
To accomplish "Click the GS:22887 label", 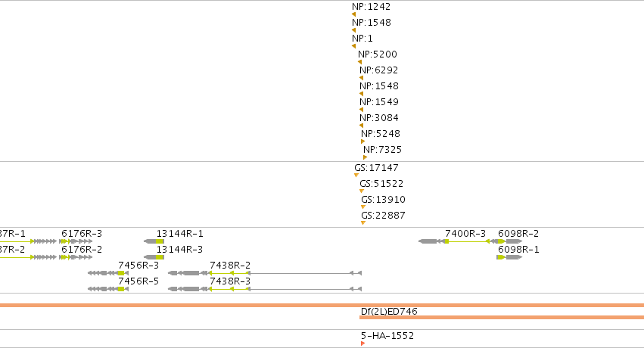I will pos(383,216).
